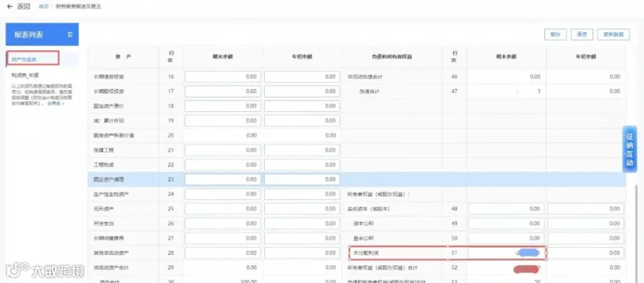
Task: Click the 首页 breadcrumb link
Action: (x=43, y=7)
